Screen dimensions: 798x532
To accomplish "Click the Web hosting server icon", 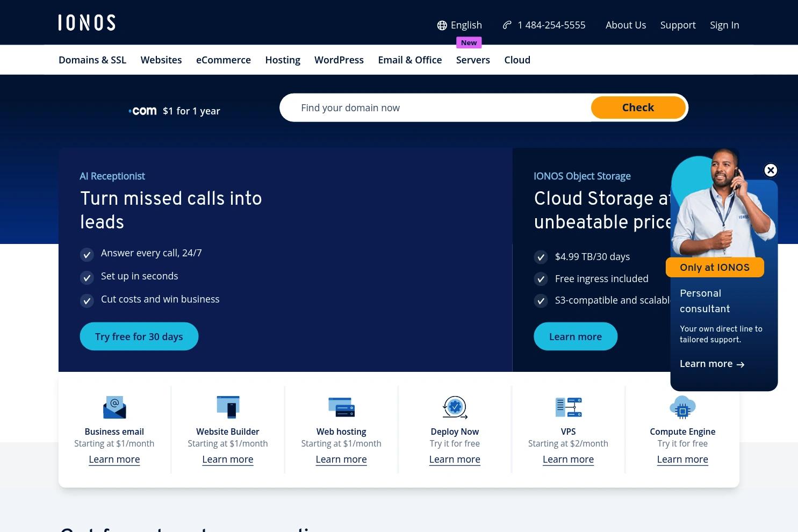I will click(341, 407).
